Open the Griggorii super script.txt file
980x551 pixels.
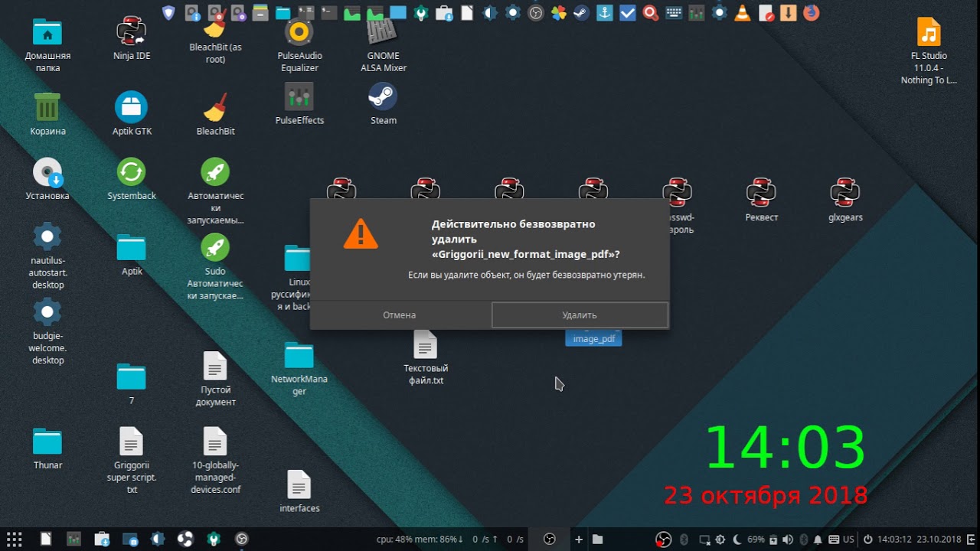tap(132, 442)
